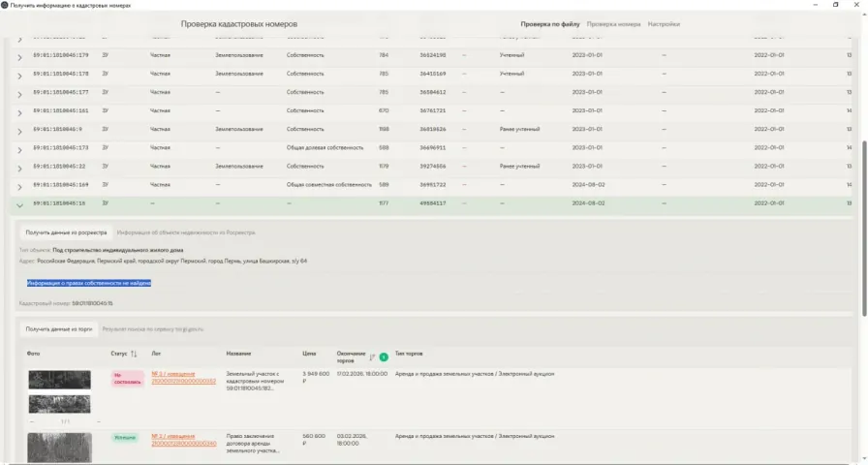Click the app icon in title bar
Screen dimensions: 868x465
(6, 5)
